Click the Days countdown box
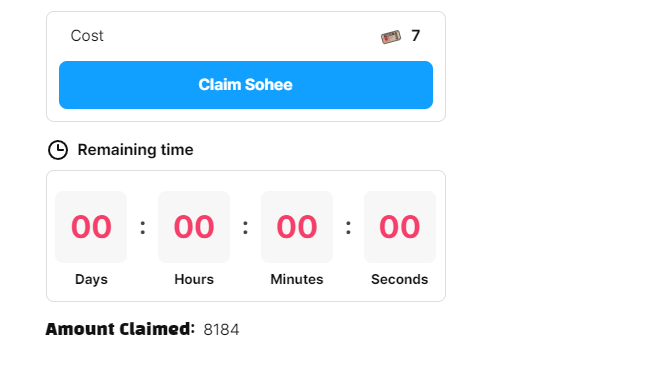The width and height of the screenshot is (662, 366). (x=91, y=227)
